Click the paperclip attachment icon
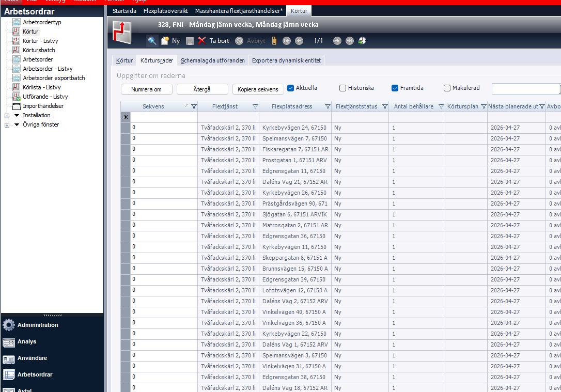The image size is (561, 392). 275,41
